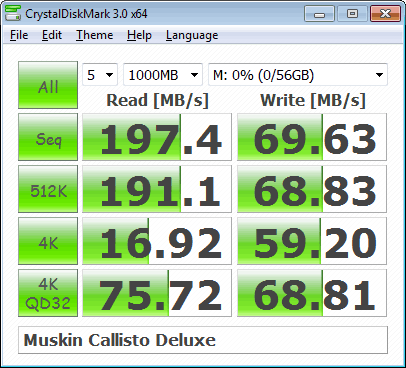Start the Seq benchmark test
406x368 pixels.
(48, 137)
